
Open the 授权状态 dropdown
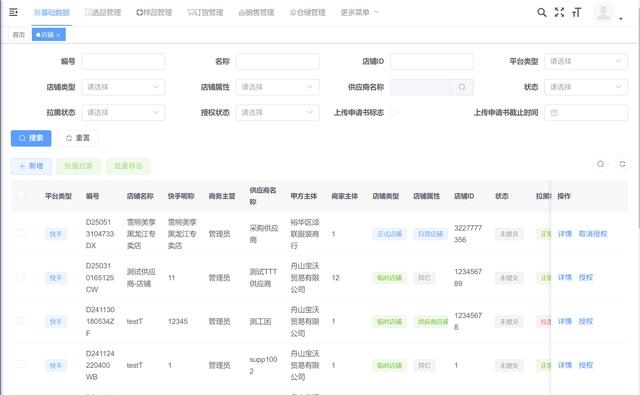[x=278, y=113]
